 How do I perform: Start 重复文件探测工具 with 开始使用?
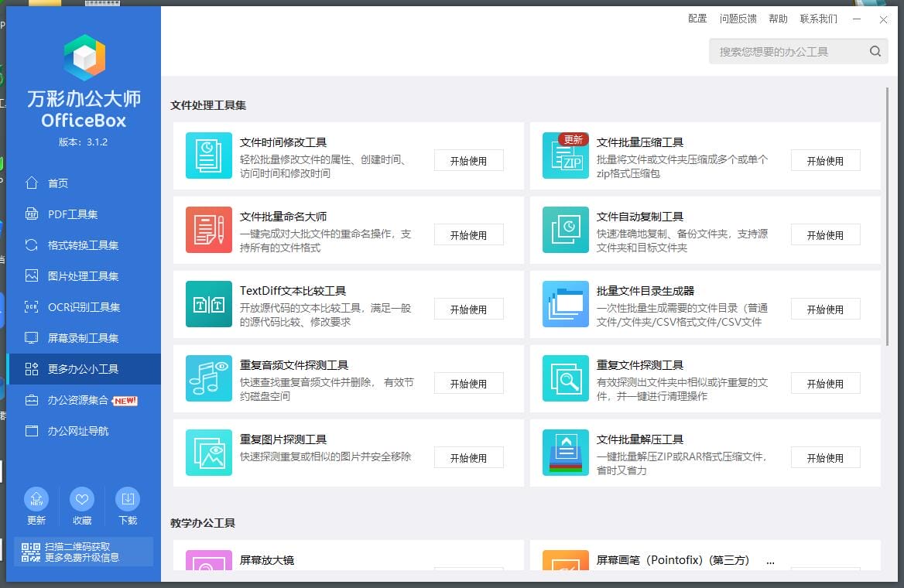825,384
